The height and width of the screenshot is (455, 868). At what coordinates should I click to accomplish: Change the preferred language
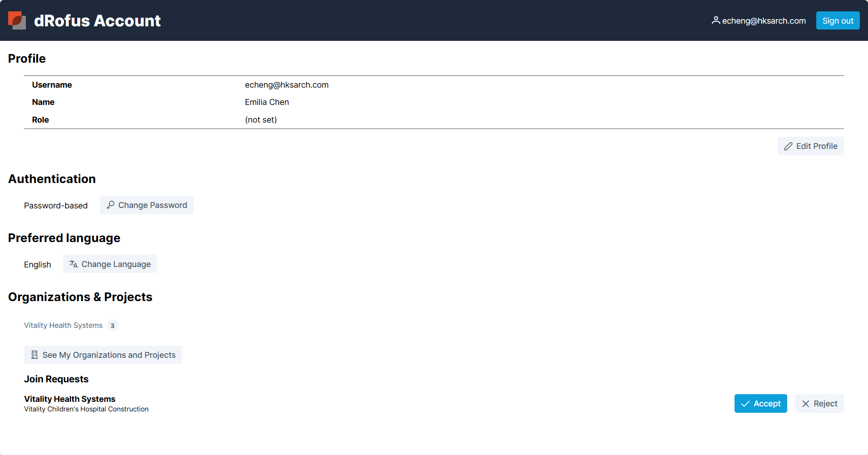click(x=110, y=264)
